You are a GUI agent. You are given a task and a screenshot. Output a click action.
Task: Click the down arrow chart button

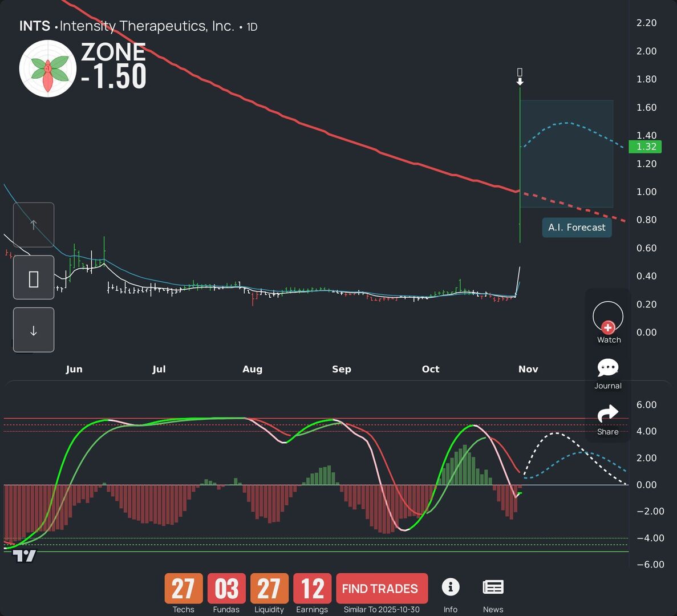(34, 330)
